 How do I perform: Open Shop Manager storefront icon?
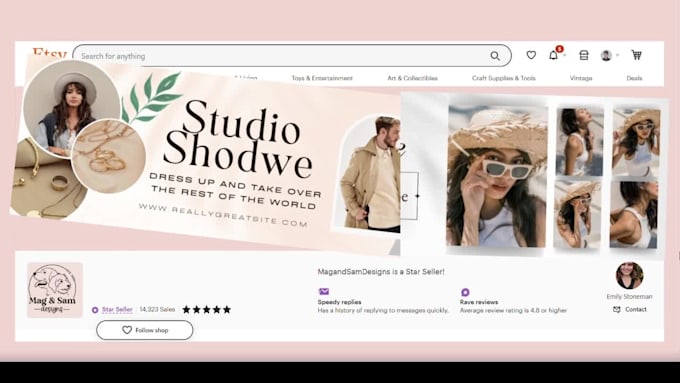(584, 55)
